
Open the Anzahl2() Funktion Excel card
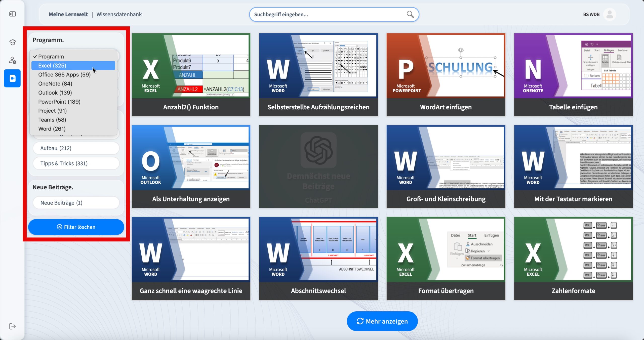pyautogui.click(x=191, y=75)
